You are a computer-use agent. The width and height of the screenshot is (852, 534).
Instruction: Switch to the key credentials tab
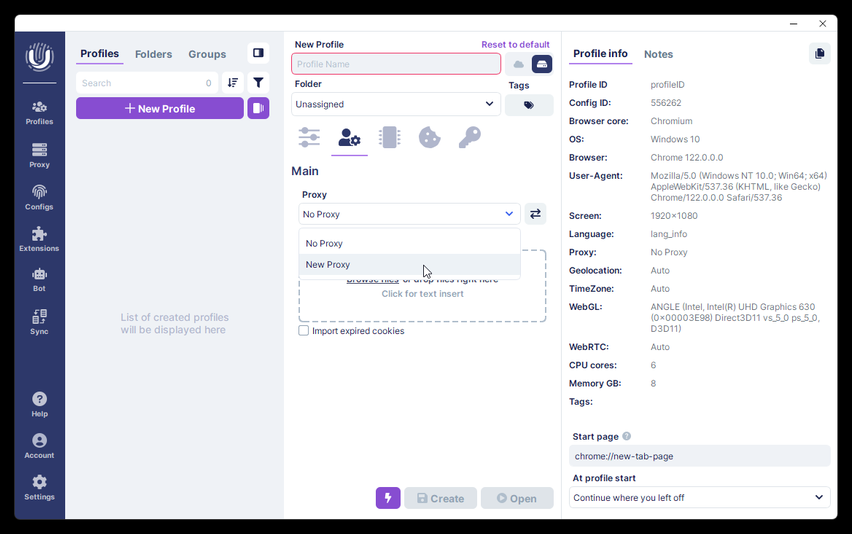469,137
